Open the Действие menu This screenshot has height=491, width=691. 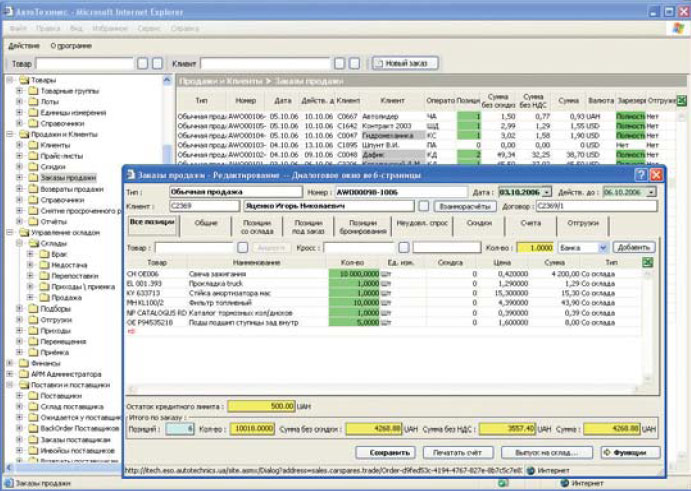click(24, 45)
